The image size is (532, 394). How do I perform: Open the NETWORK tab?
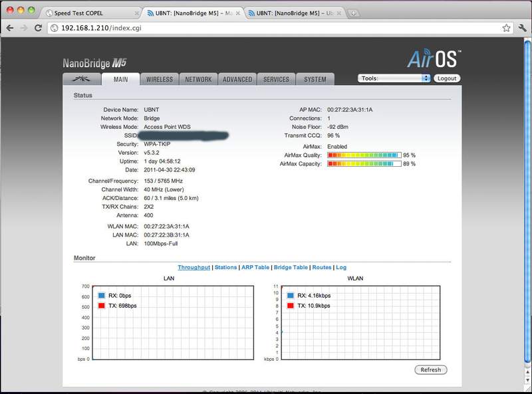click(198, 79)
